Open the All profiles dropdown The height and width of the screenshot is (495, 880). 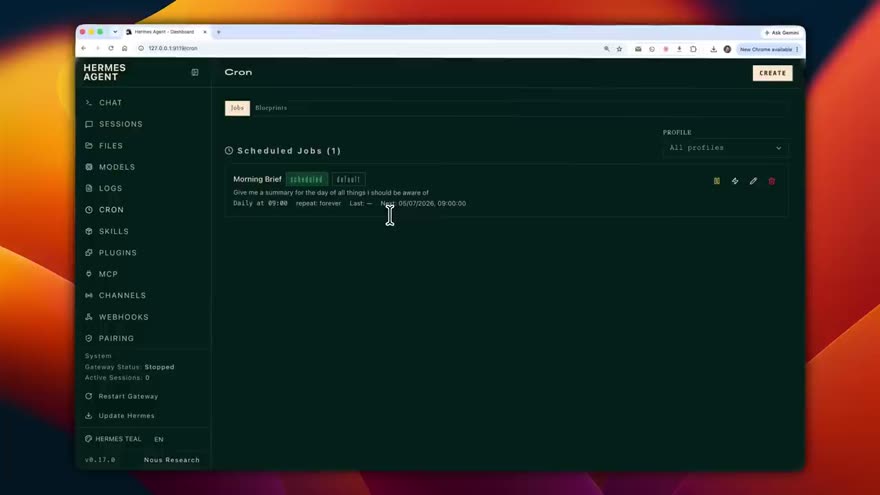(x=725, y=148)
